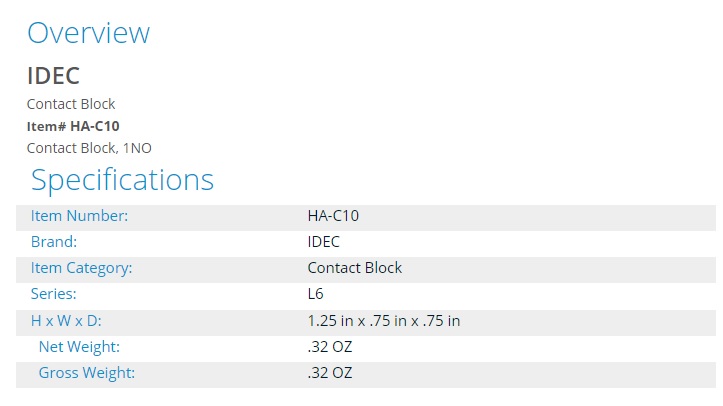The image size is (723, 406).
Task: Click the Item Category label
Action: pos(82,268)
